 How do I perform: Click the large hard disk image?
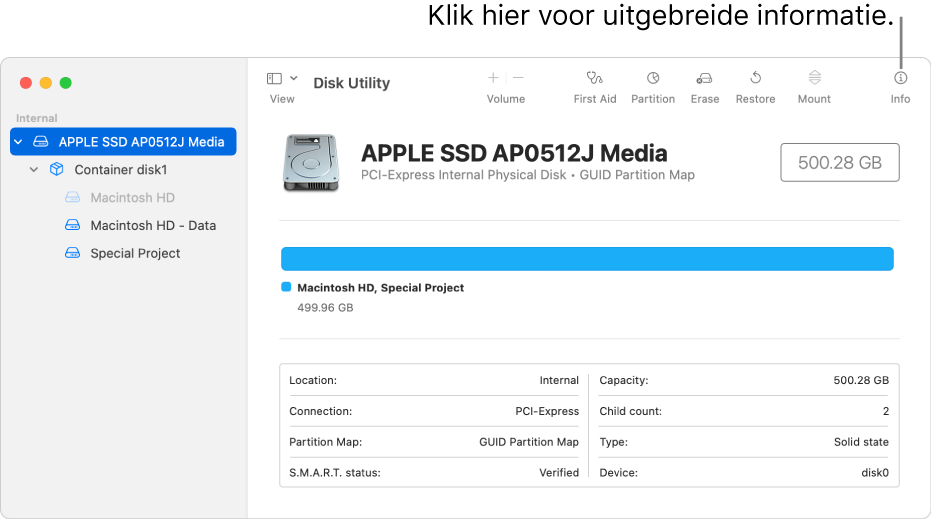tap(311, 163)
